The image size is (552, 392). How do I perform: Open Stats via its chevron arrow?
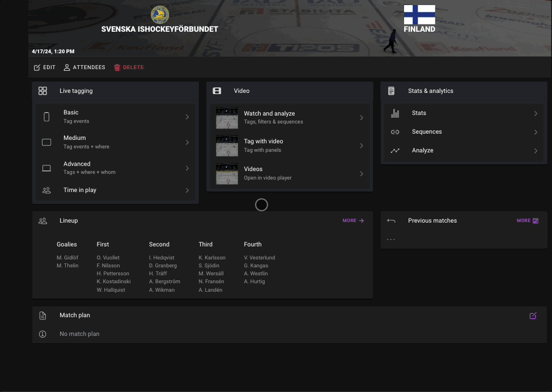(x=535, y=113)
